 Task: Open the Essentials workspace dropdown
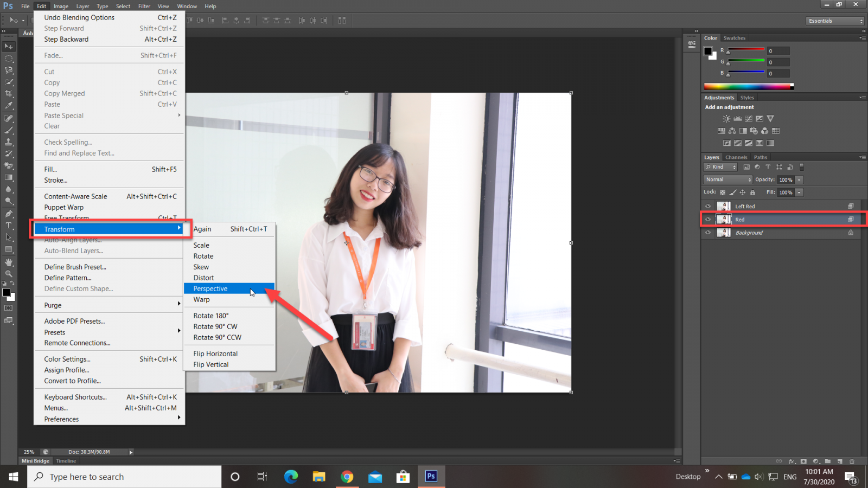[835, 21]
